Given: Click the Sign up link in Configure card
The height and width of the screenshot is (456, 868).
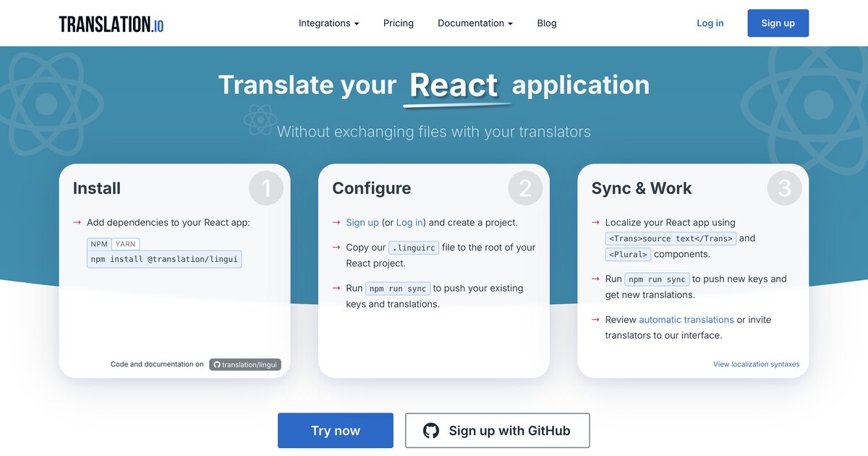Looking at the screenshot, I should pos(362,222).
